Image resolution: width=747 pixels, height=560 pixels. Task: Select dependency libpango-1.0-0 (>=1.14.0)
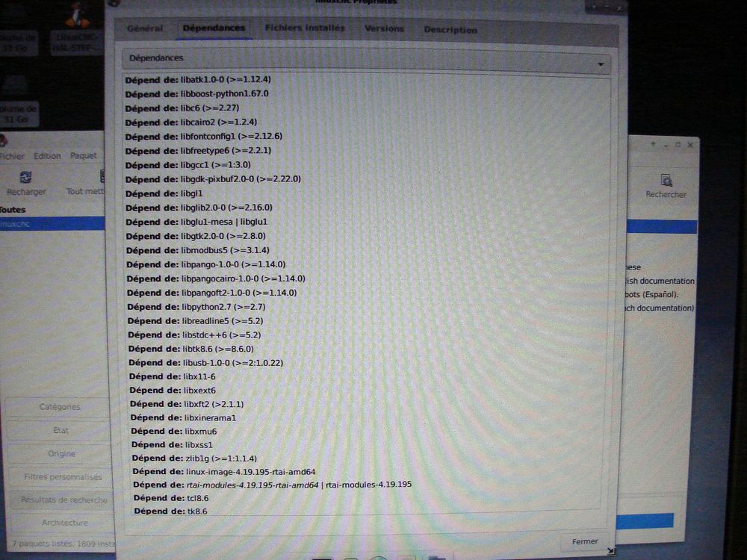206,265
